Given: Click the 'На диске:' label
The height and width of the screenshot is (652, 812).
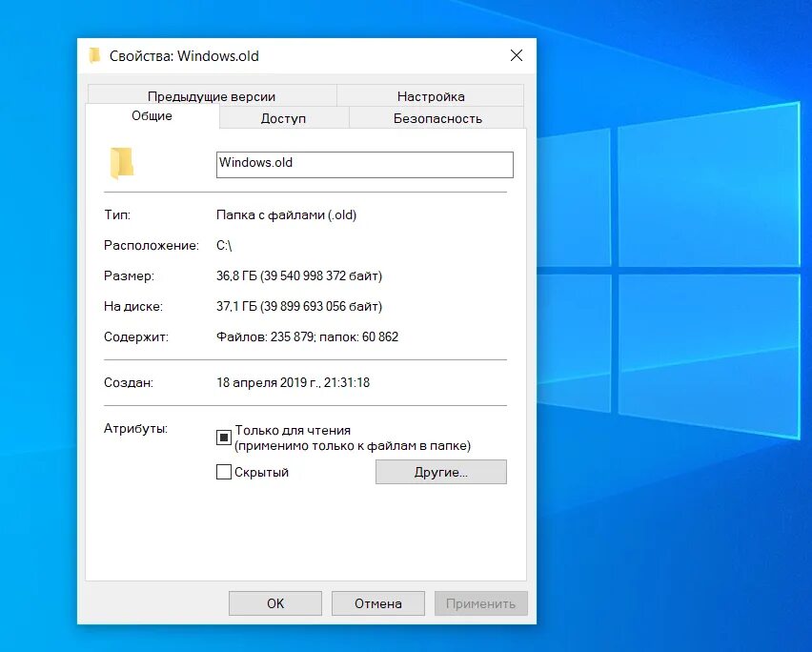Looking at the screenshot, I should click(133, 307).
